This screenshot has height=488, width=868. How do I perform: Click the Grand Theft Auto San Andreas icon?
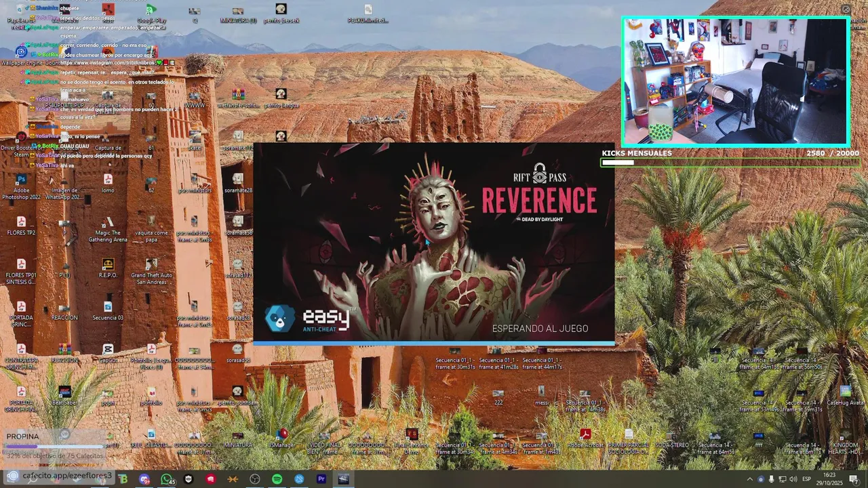(151, 272)
